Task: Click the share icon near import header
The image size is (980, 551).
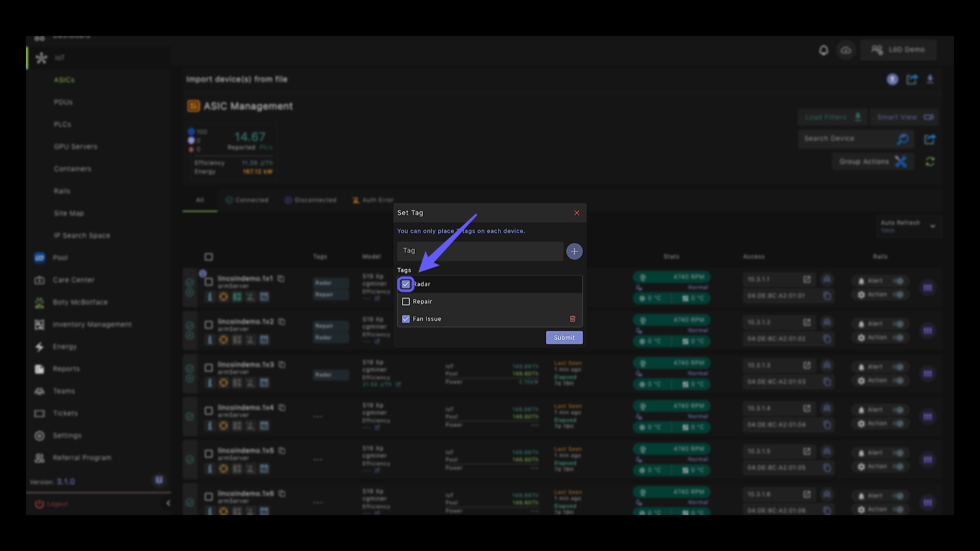Action: 912,80
